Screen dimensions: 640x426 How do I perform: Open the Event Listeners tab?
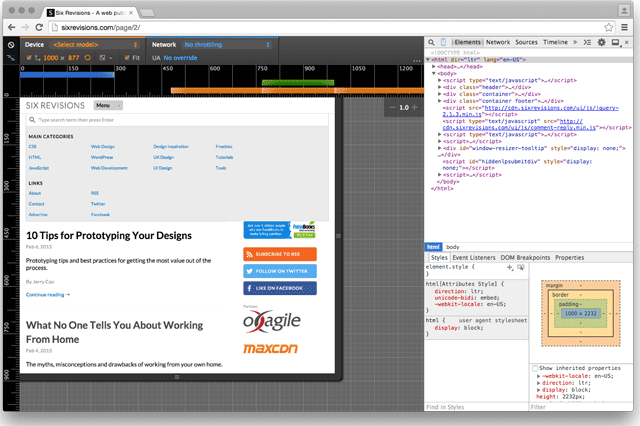[476, 257]
